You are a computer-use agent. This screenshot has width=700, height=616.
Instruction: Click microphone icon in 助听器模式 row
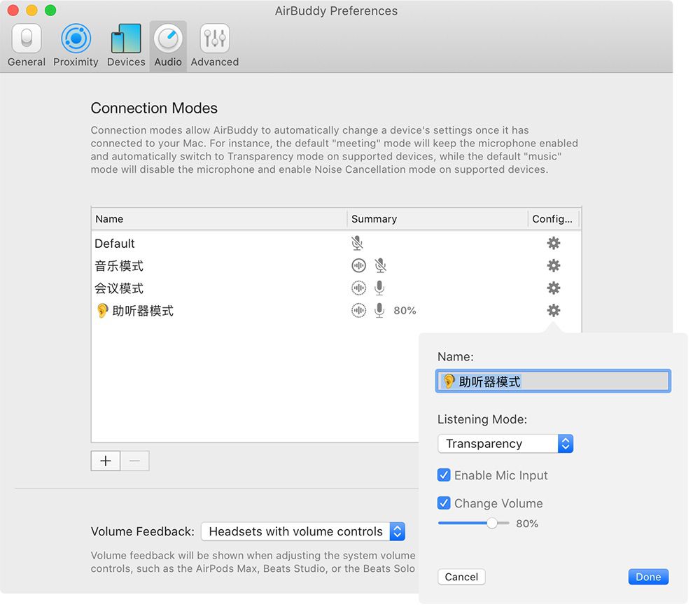coord(379,310)
